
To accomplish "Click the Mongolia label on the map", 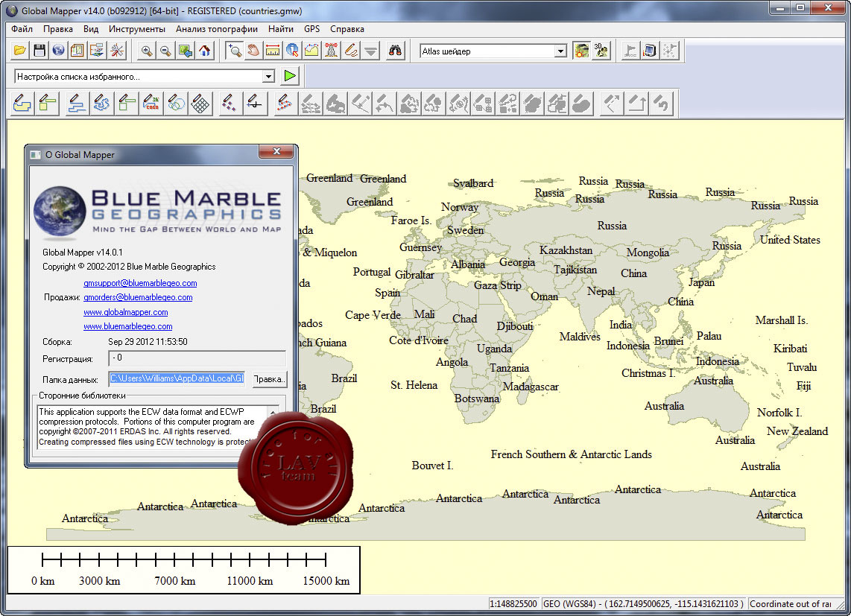I will tap(648, 253).
